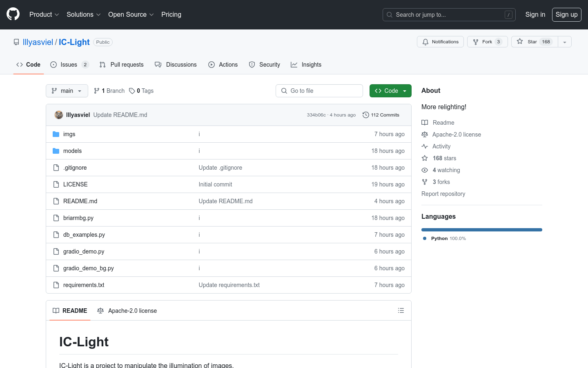Image resolution: width=588 pixels, height=368 pixels.
Task: Click the models folder icon
Action: pyautogui.click(x=56, y=151)
